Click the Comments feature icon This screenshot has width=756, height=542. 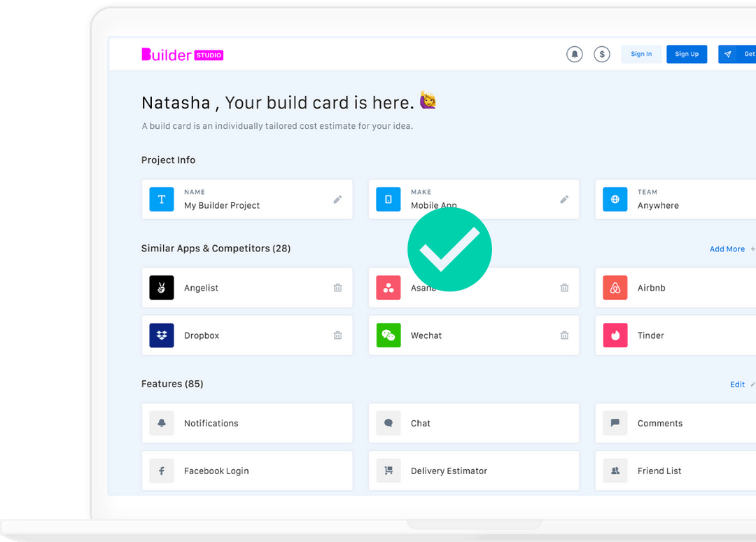point(615,423)
